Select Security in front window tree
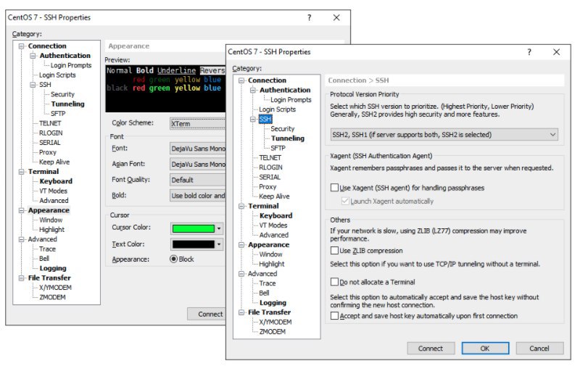Screen dimensions: 588x374 [282, 128]
